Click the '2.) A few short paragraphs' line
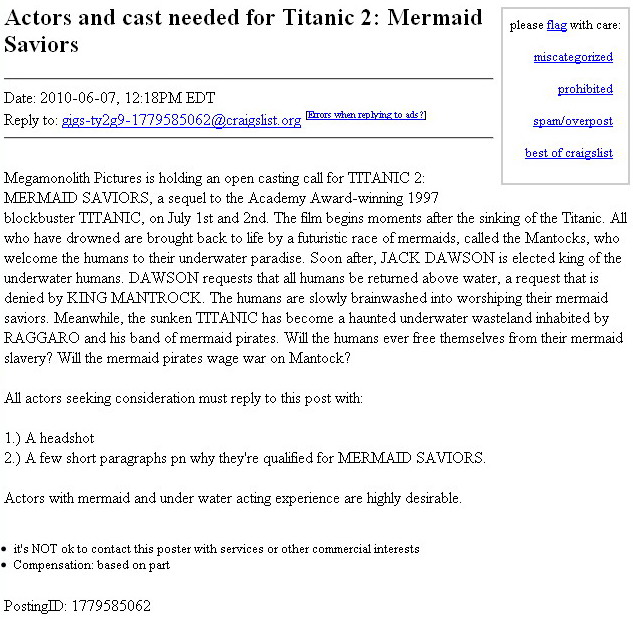 [245, 458]
